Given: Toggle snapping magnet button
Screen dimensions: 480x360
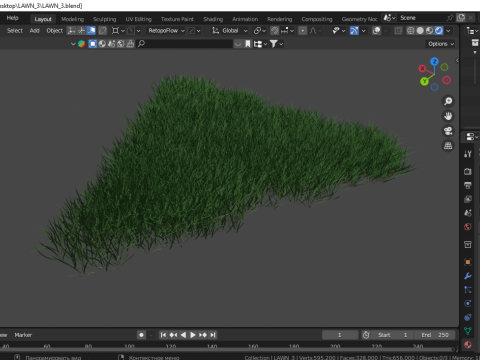Looking at the screenshot, I should 274,31.
